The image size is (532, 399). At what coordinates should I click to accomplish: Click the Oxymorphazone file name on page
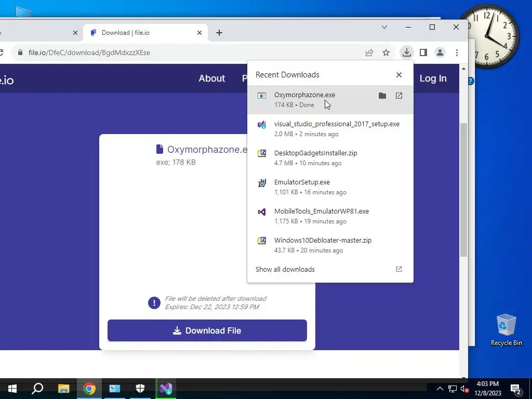pyautogui.click(x=207, y=149)
